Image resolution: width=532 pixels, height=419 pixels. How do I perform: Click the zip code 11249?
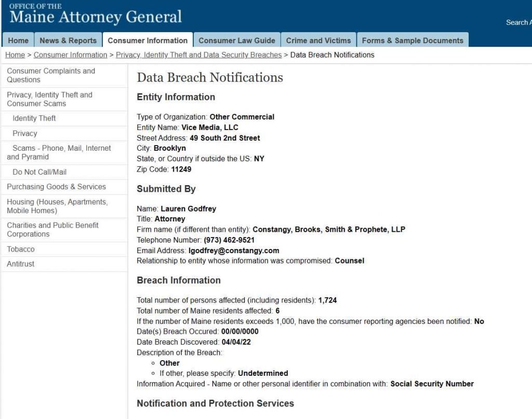point(181,169)
